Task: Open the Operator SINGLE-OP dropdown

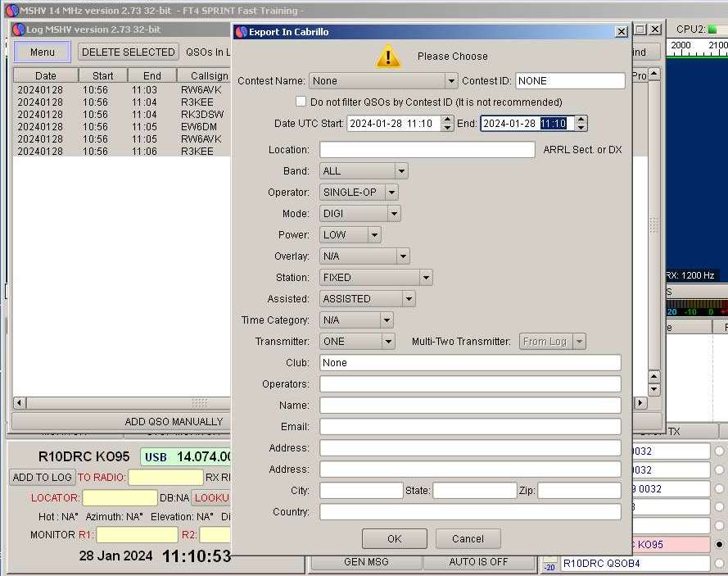Action: pyautogui.click(x=391, y=193)
